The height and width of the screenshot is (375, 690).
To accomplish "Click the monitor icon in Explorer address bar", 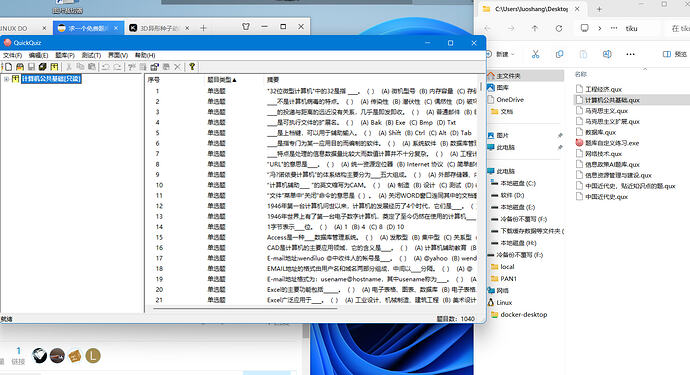I will coord(584,28).
